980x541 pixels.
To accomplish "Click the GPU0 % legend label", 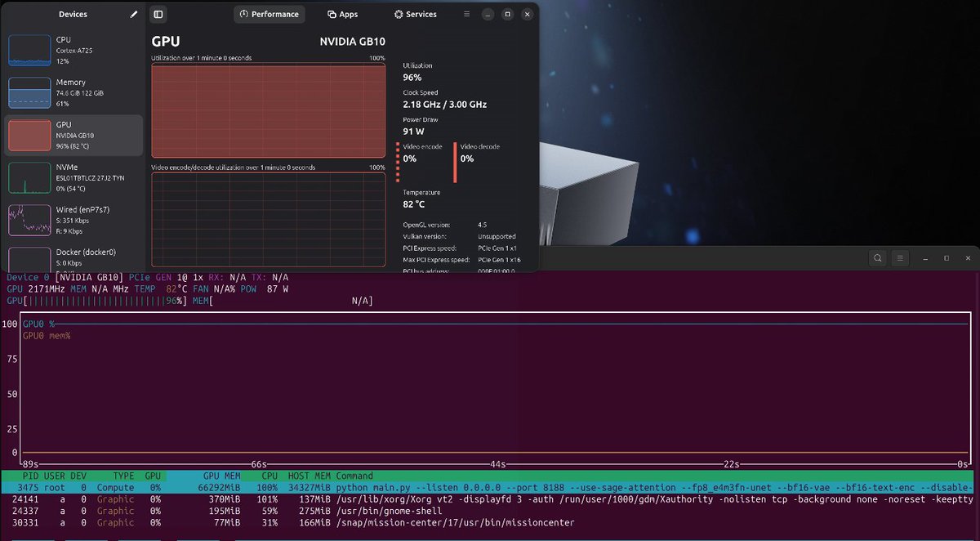I will (x=38, y=324).
